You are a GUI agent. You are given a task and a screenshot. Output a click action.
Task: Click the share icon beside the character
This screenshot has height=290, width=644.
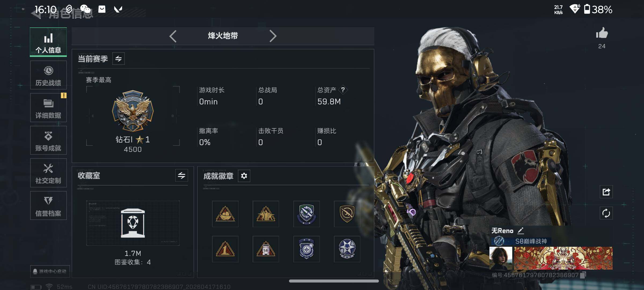[x=606, y=192]
